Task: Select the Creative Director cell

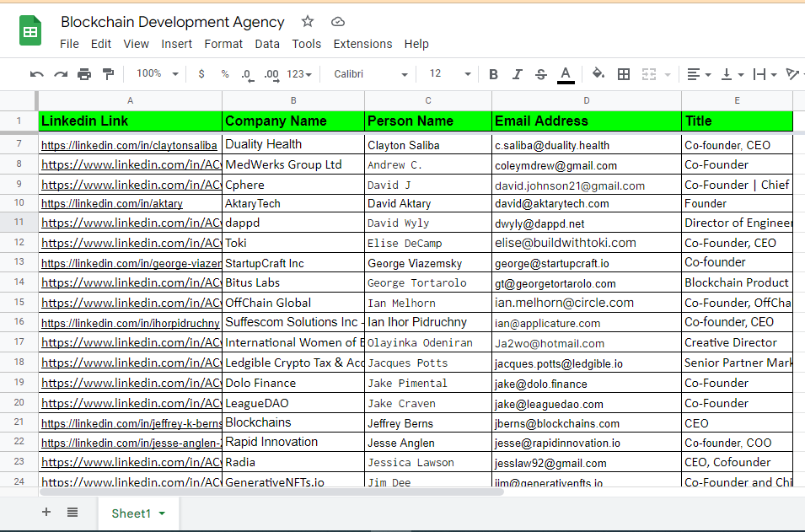Action: pos(738,342)
